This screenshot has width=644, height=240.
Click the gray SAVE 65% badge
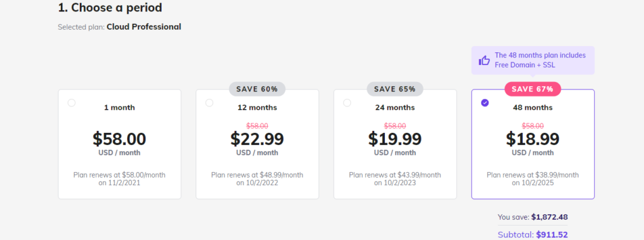coord(395,89)
